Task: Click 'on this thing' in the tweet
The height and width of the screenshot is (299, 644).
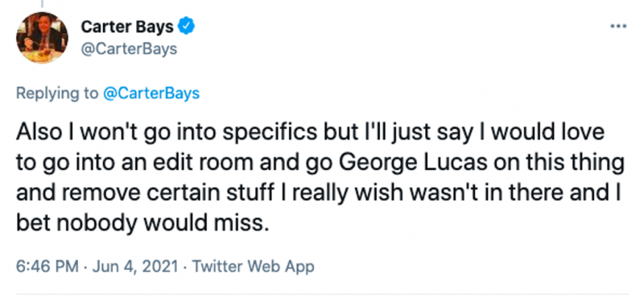Action: pos(559,164)
